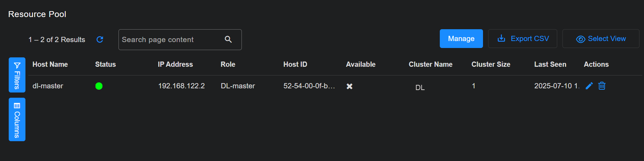Click the dl-master host name cell
This screenshot has width=644, height=161.
pyautogui.click(x=48, y=86)
